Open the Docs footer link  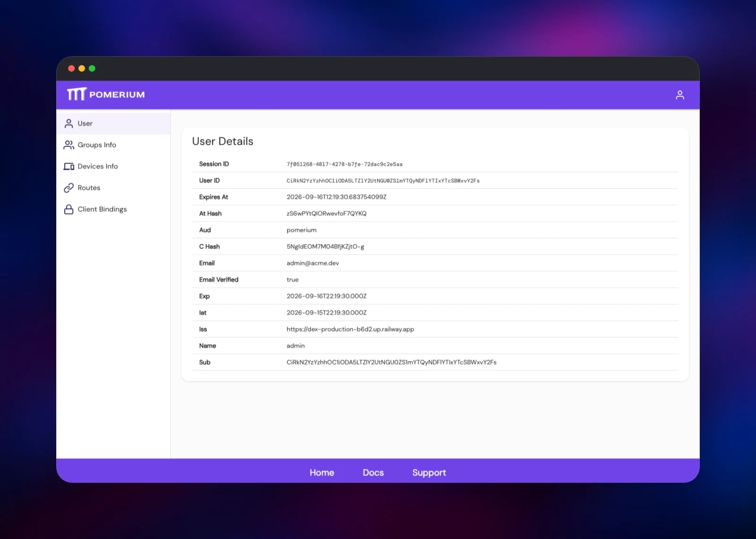pyautogui.click(x=373, y=472)
